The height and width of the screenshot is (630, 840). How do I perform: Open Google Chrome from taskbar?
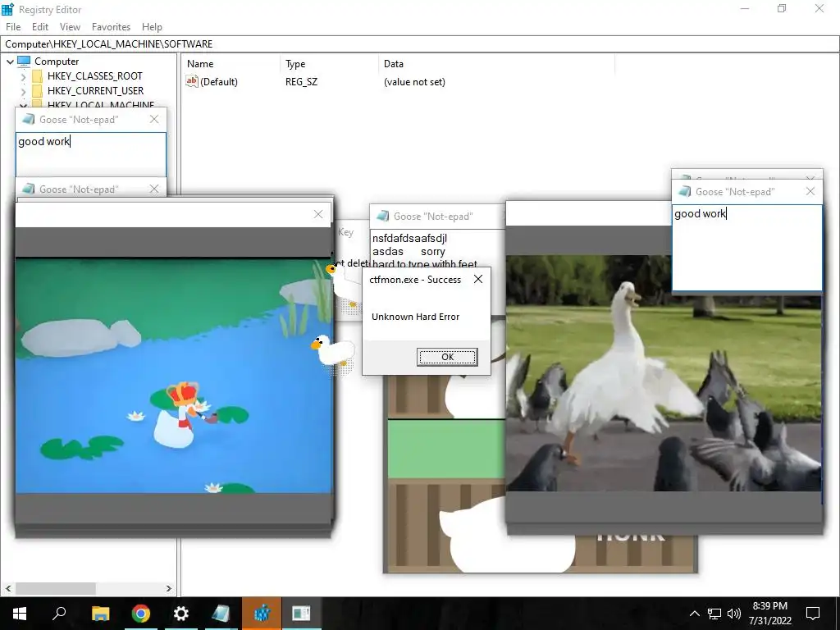(141, 614)
